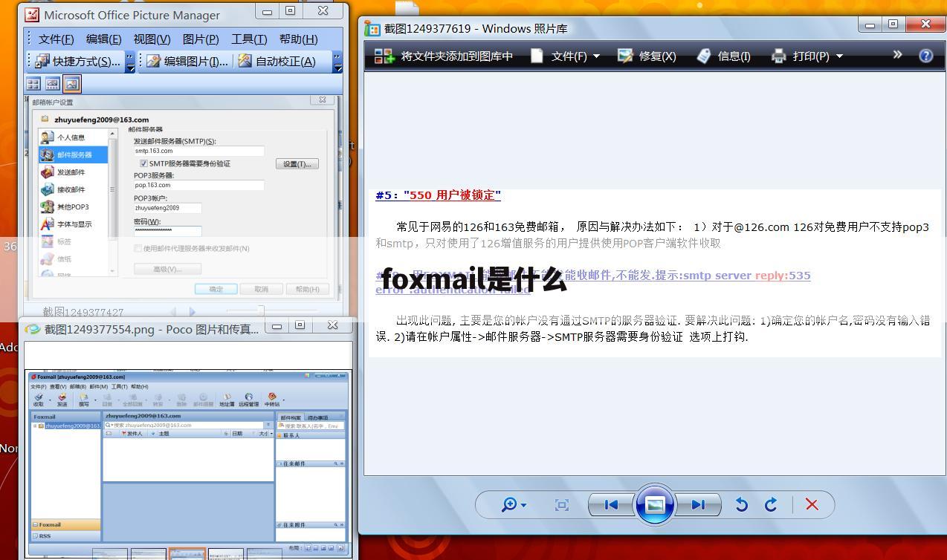Delete the picture with the red X

coord(812,505)
